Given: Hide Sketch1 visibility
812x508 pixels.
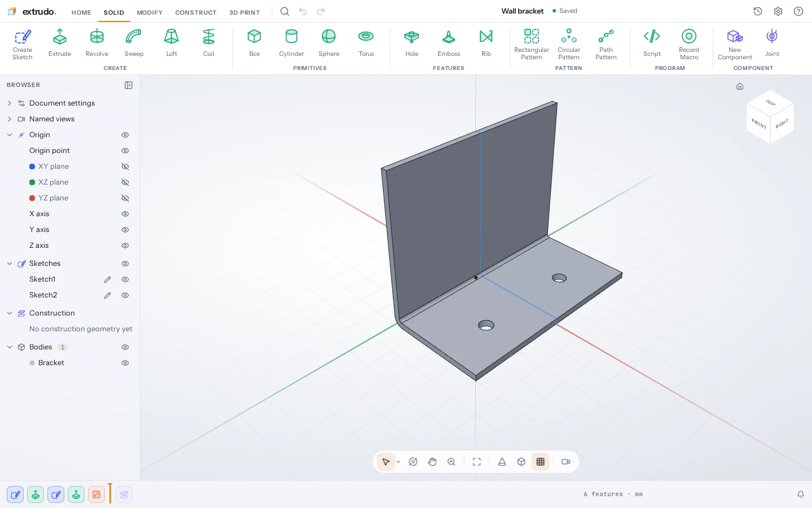Looking at the screenshot, I should pyautogui.click(x=125, y=279).
